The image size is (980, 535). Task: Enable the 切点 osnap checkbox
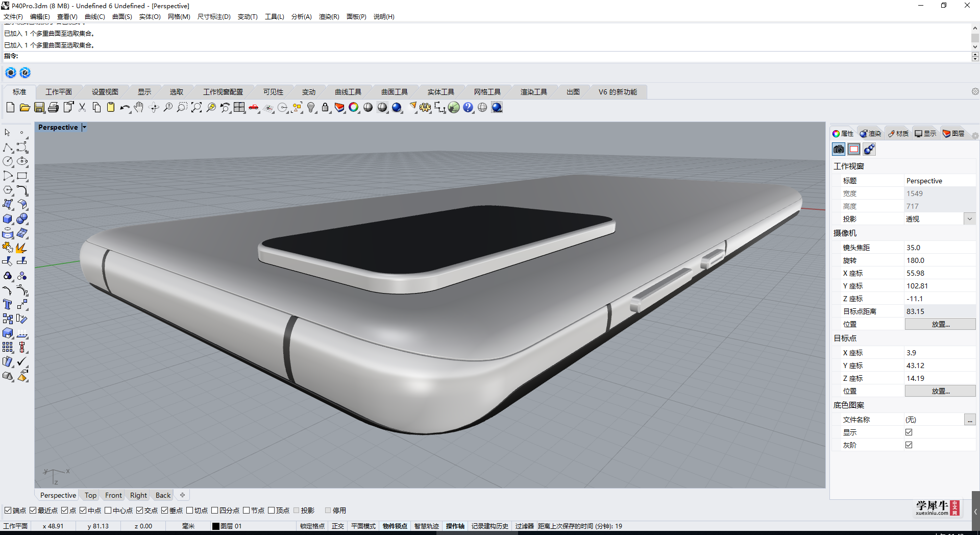190,510
